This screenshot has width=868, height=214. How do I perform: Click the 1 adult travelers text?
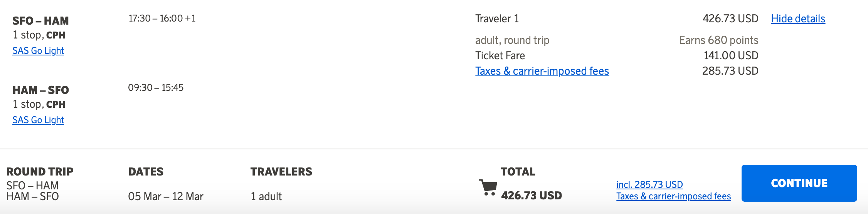coord(266,196)
